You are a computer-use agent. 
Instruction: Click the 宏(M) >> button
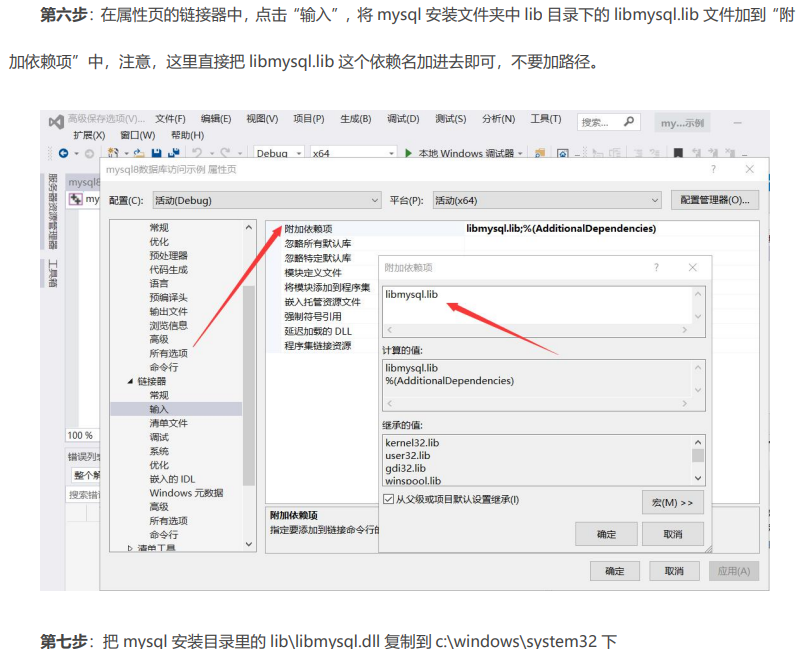[672, 503]
